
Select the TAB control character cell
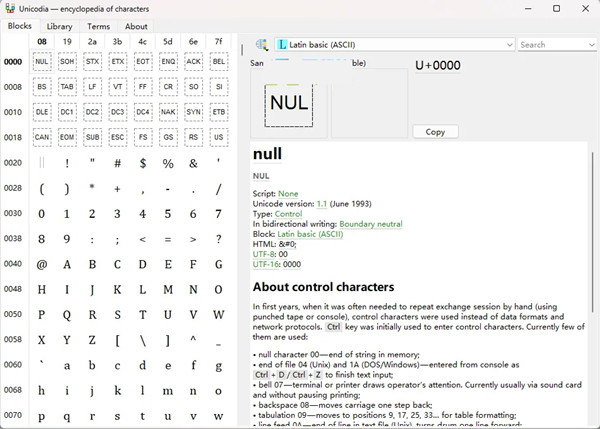point(67,87)
